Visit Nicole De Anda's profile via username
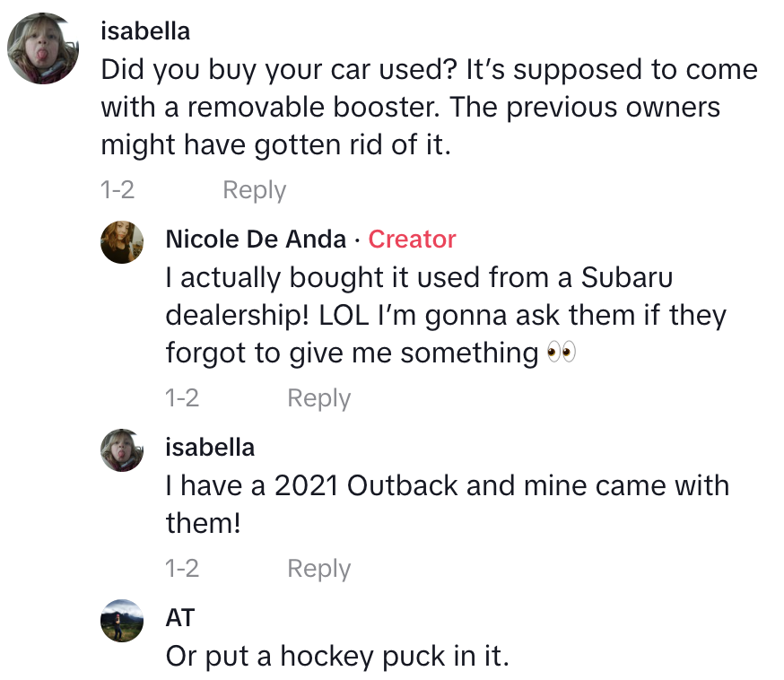 coord(256,239)
